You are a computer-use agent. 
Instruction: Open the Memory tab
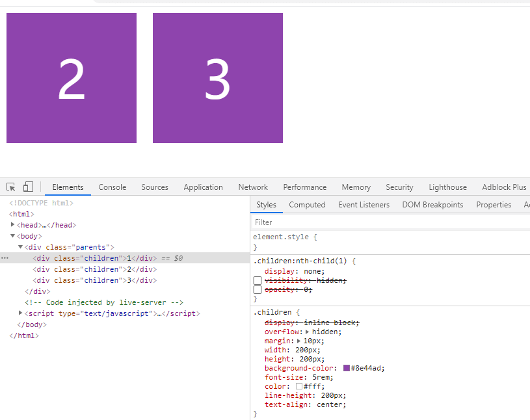click(x=356, y=187)
